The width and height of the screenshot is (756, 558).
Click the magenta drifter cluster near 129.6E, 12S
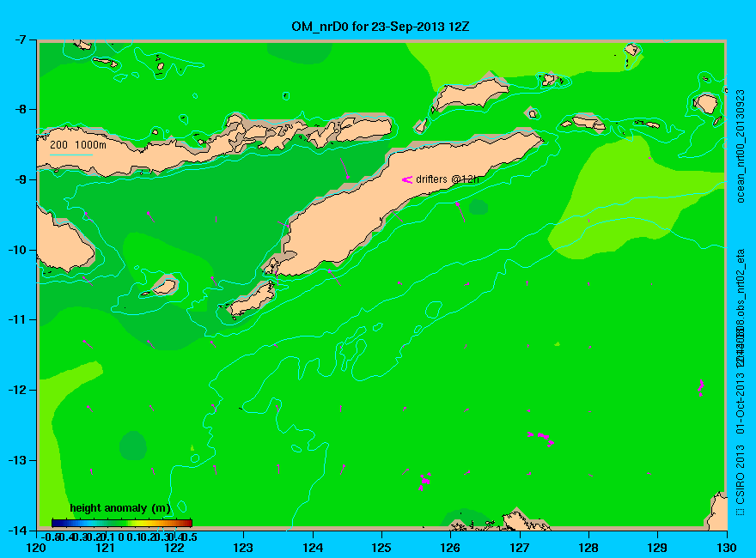point(701,387)
